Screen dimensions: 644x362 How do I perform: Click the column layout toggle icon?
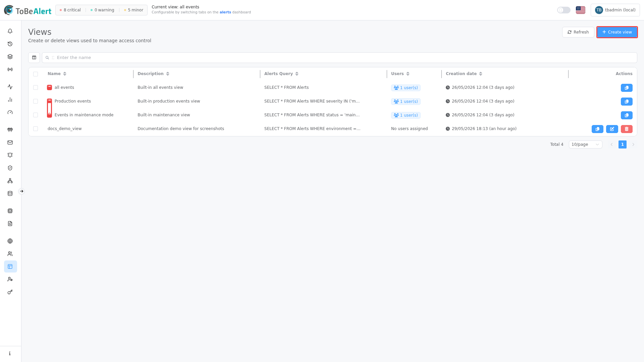[x=34, y=58]
